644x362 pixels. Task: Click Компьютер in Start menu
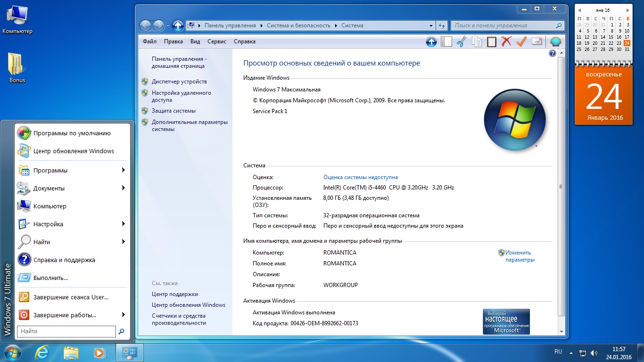point(72,206)
